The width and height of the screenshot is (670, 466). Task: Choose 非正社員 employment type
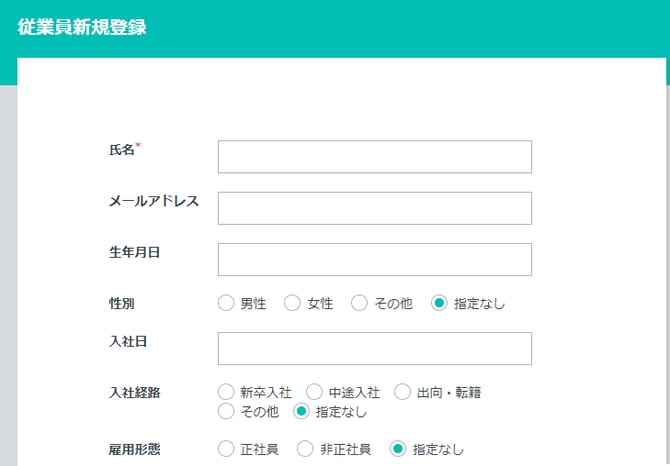tap(305, 449)
